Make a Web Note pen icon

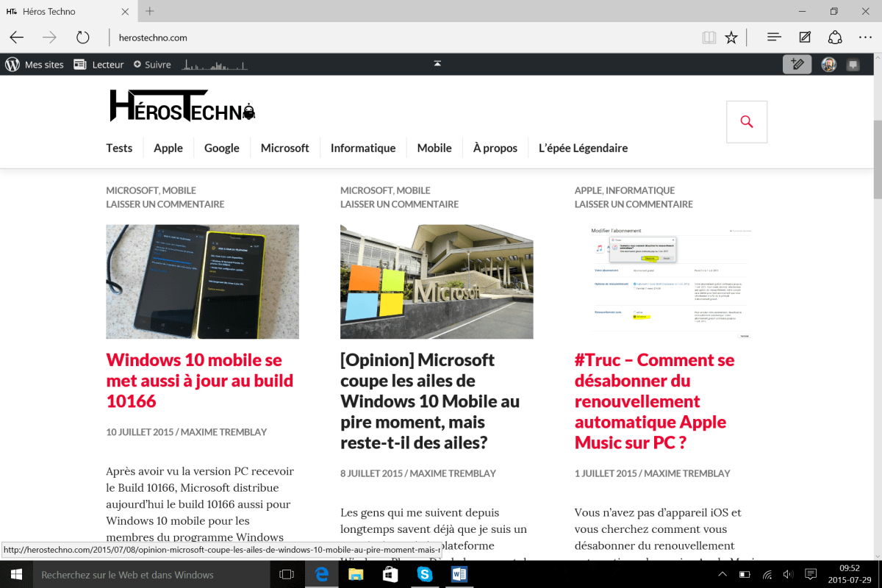[805, 37]
